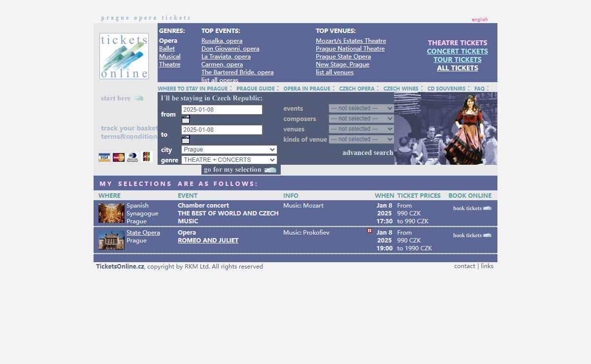
Task: Click THE BEST OF WORLD AND CZECH MUSIC title
Action: click(228, 217)
